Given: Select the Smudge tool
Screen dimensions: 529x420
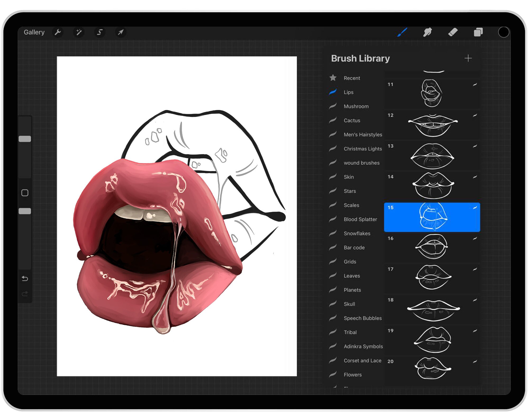Looking at the screenshot, I should (427, 32).
